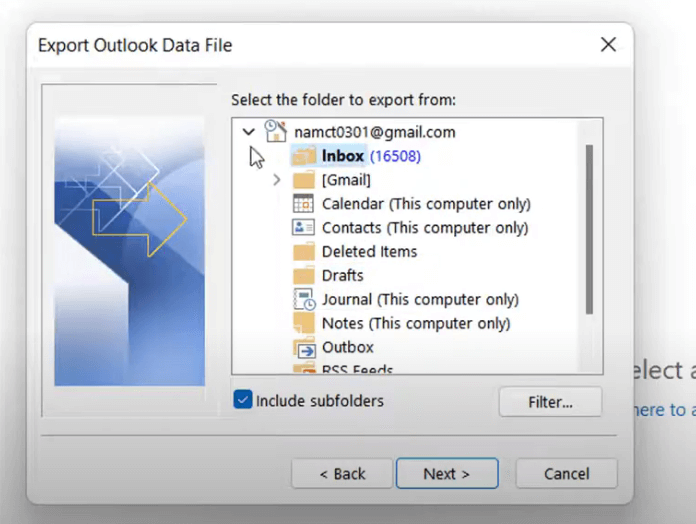Toggle the Include subfolders checkbox
Screen dimensions: 696x524
coord(242,401)
